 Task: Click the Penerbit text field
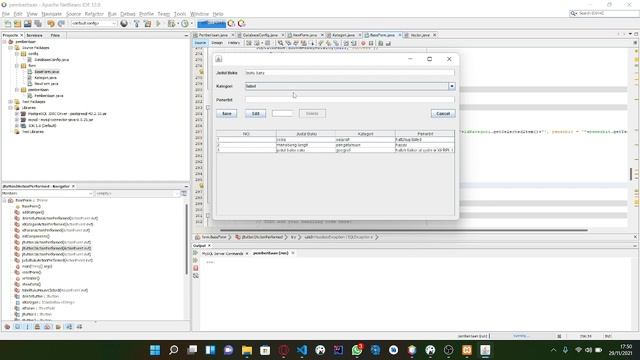tap(349, 100)
